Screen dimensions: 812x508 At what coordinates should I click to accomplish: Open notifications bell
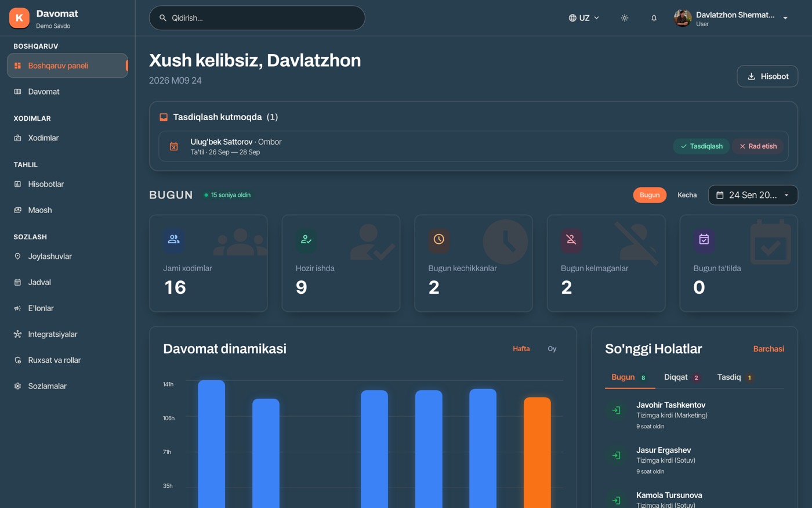click(654, 18)
